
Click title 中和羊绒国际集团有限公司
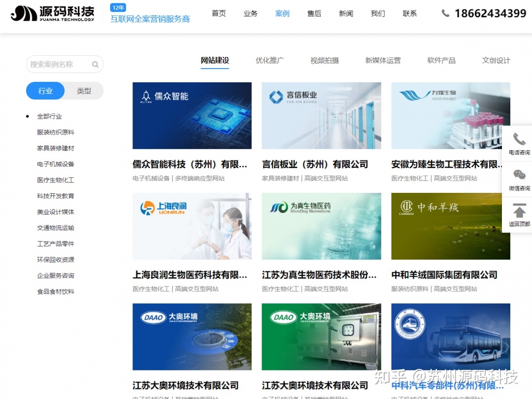coord(444,275)
